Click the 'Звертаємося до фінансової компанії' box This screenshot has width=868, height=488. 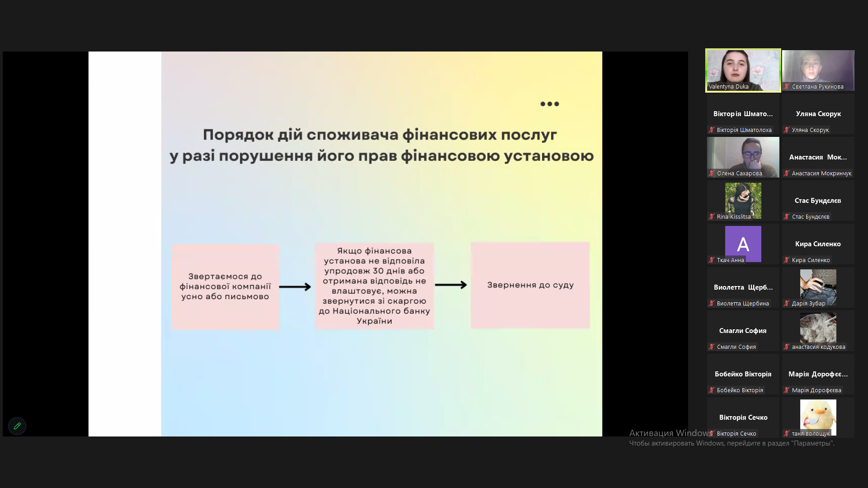pyautogui.click(x=225, y=286)
